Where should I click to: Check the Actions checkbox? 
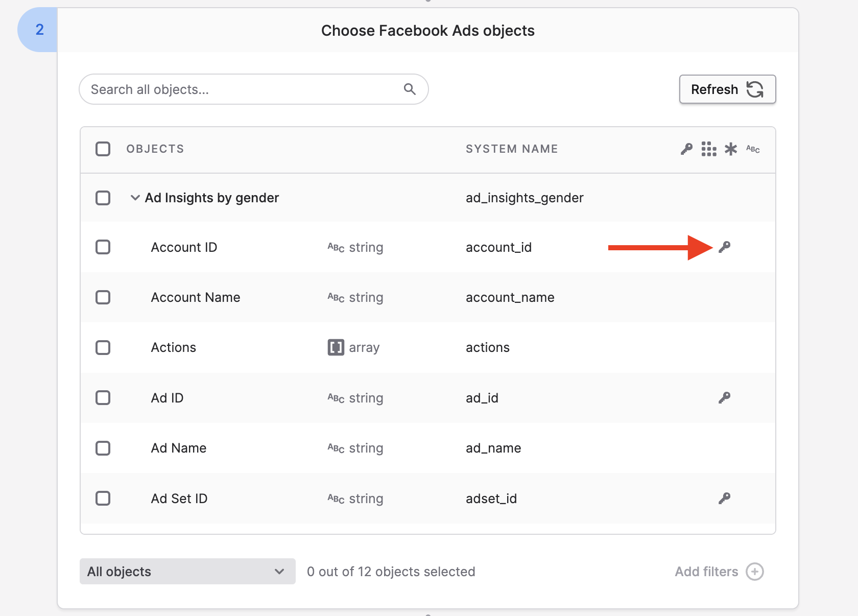[103, 348]
